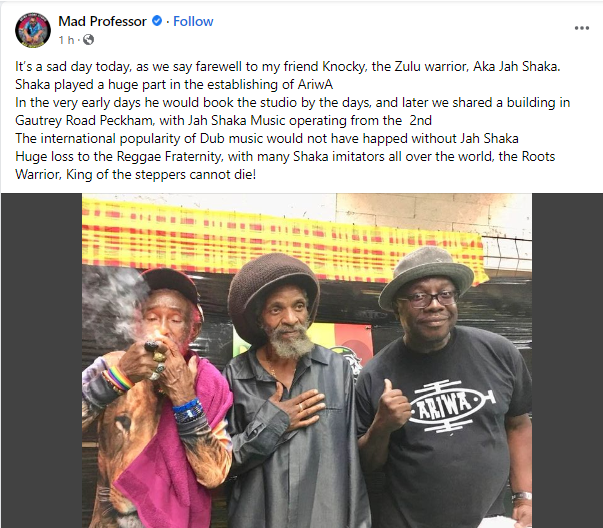Screen dimensions: 603x528
Task: Follow the Mad Professor page
Action: pyautogui.click(x=193, y=21)
